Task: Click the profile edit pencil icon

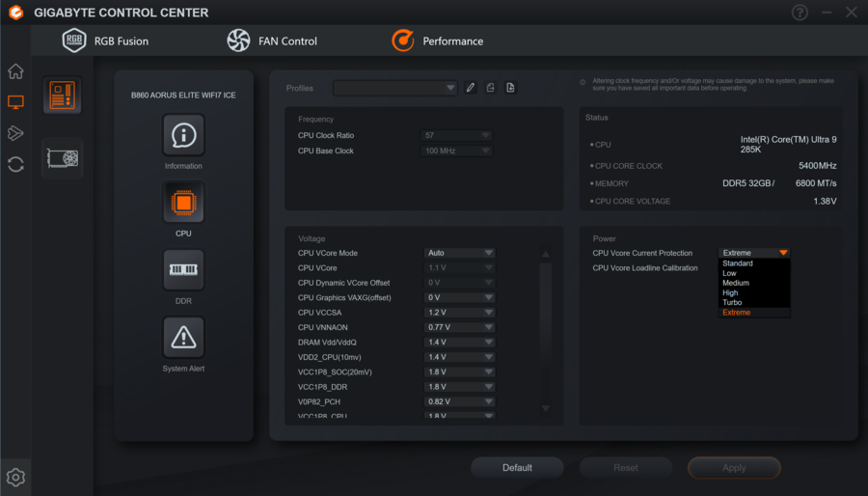Action: click(471, 88)
